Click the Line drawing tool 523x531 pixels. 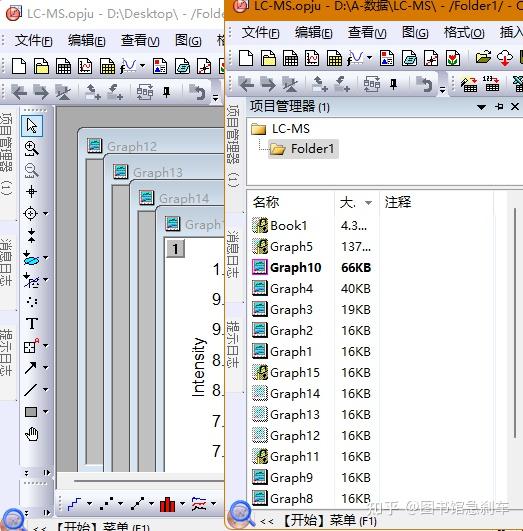(x=31, y=390)
